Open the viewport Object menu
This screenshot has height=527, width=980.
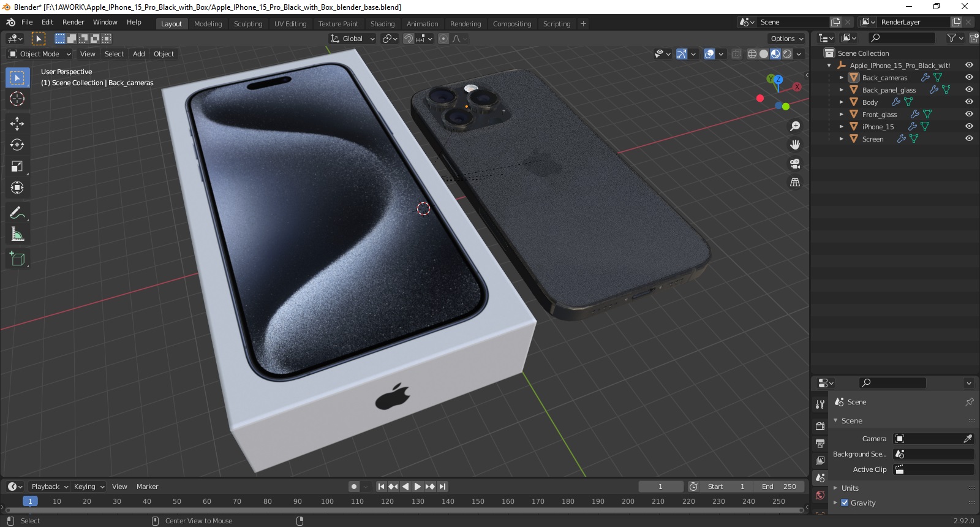click(164, 54)
